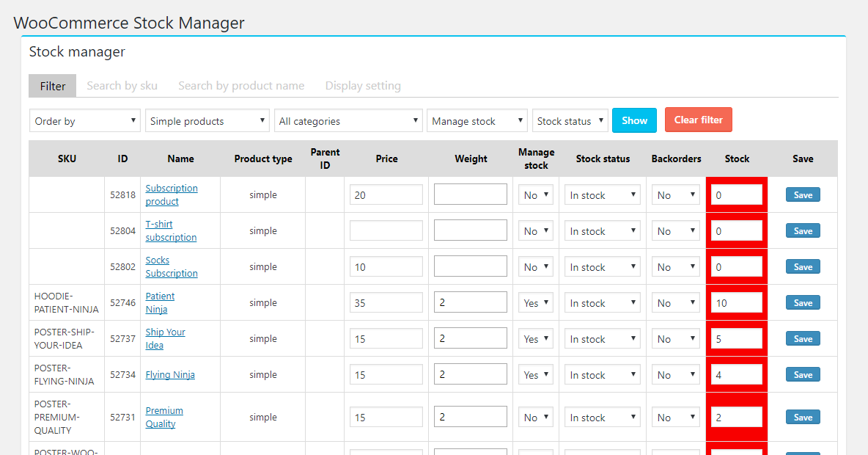Save the Patient Ninja row

click(803, 302)
